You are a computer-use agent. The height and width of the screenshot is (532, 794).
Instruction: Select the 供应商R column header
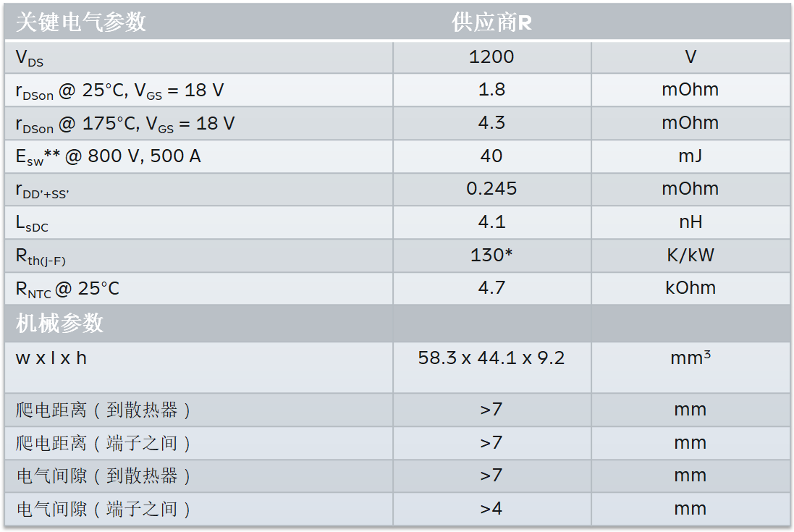[x=491, y=22]
